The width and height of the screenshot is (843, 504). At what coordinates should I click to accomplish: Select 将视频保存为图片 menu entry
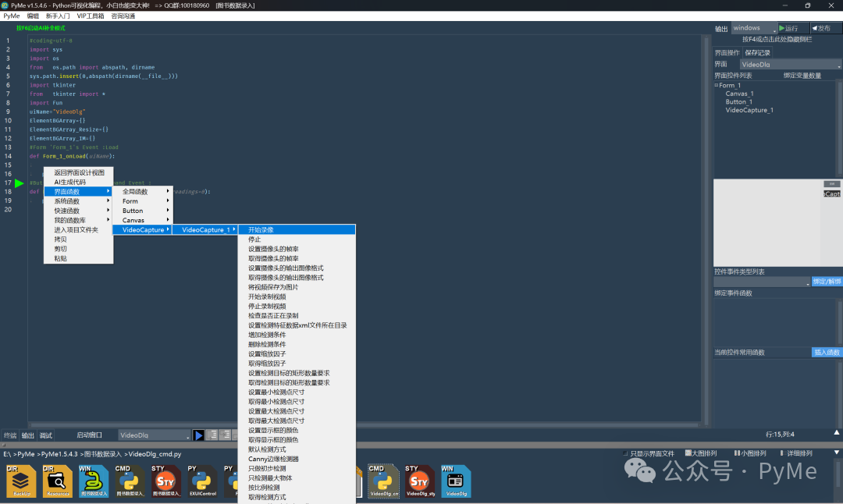[x=297, y=287]
